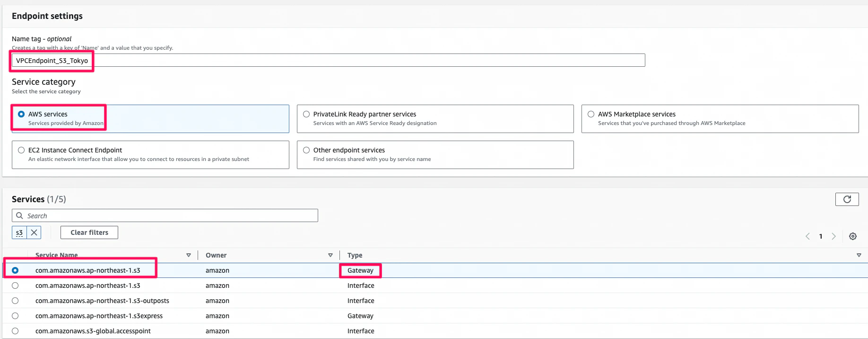Click the Service Name column header
Screen dimensions: 868x339
[56, 255]
